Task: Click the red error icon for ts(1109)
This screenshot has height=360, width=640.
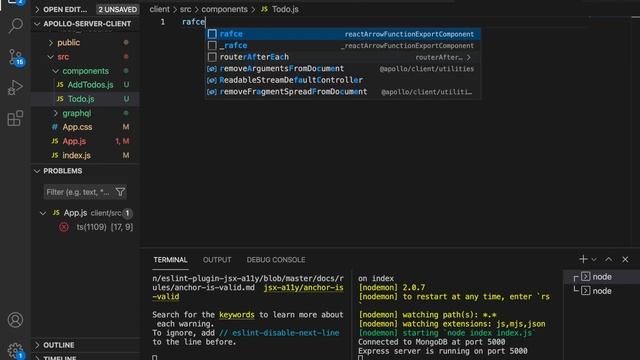Action: (x=64, y=227)
